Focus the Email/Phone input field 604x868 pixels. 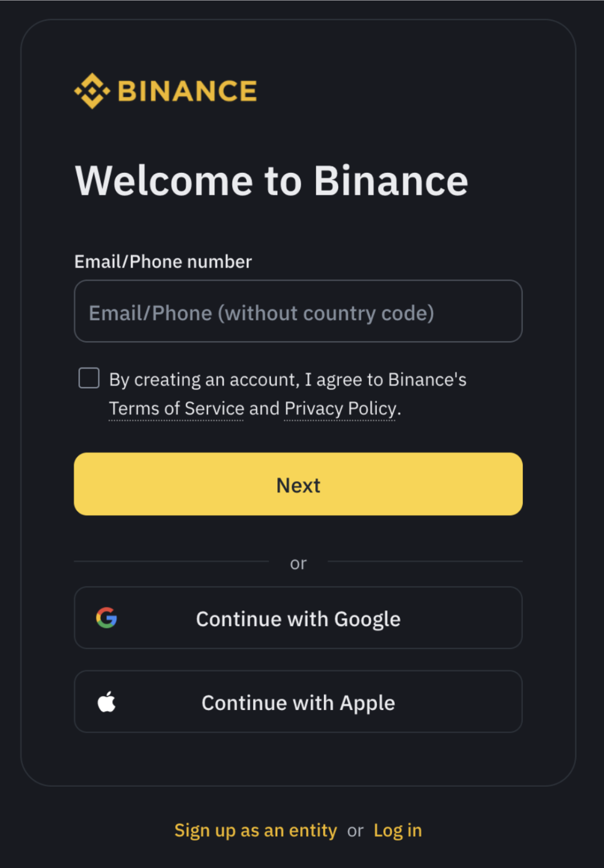tap(298, 311)
